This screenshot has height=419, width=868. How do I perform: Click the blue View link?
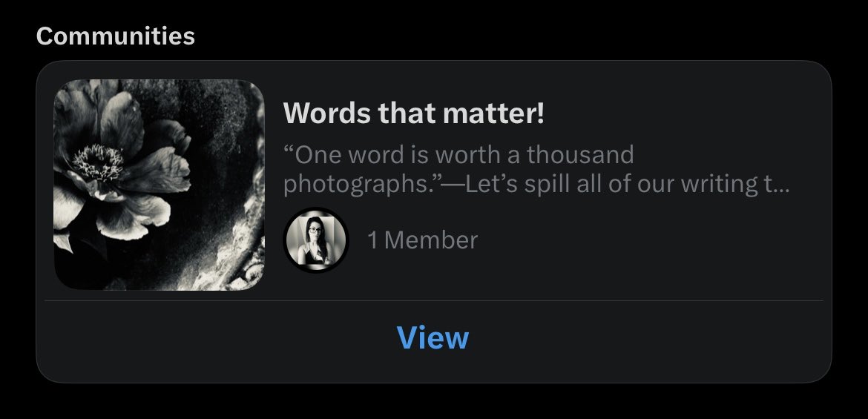coord(433,337)
